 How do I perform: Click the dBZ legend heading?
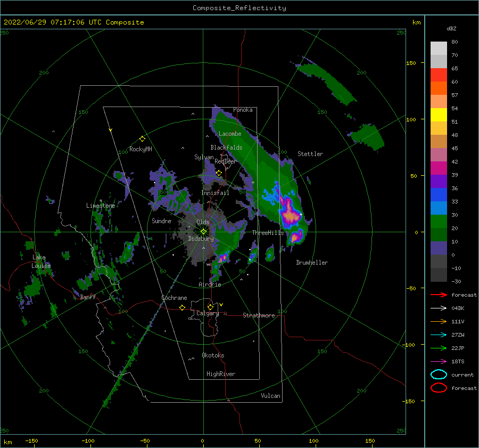451,28
